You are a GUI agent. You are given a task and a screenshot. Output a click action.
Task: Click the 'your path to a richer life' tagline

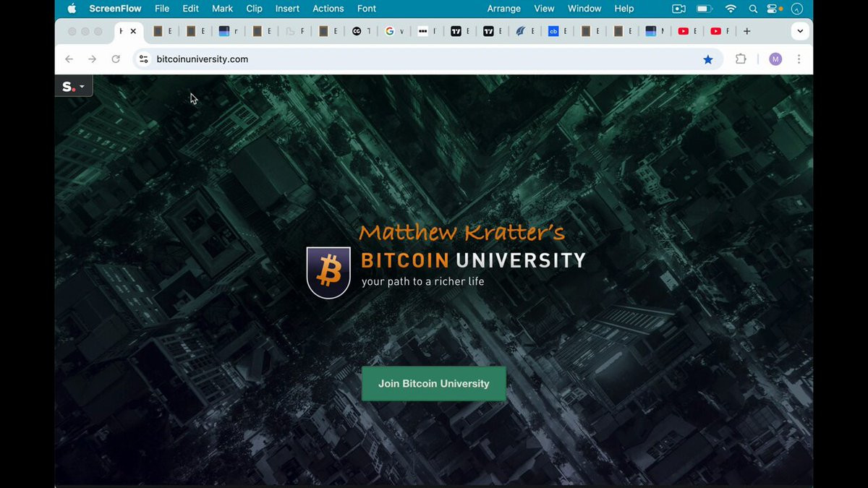click(423, 281)
